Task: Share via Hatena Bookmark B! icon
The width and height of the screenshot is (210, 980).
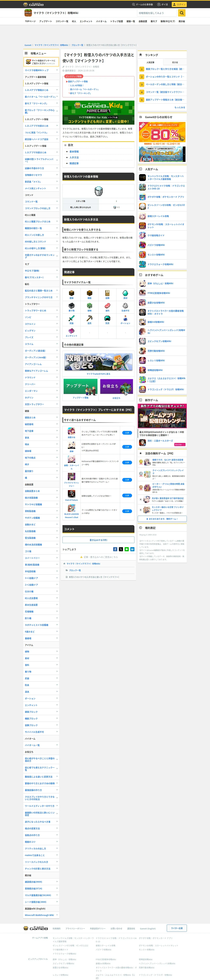Action: coord(132,549)
